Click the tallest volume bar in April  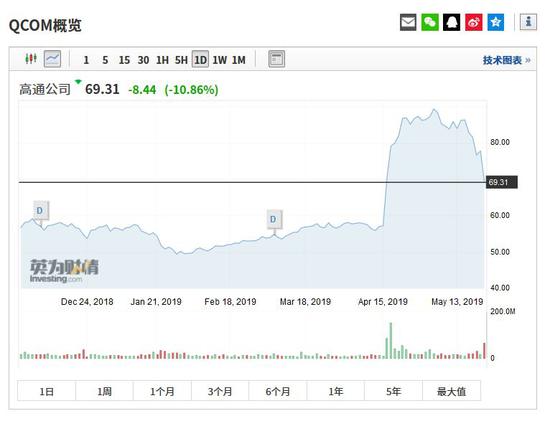point(390,340)
